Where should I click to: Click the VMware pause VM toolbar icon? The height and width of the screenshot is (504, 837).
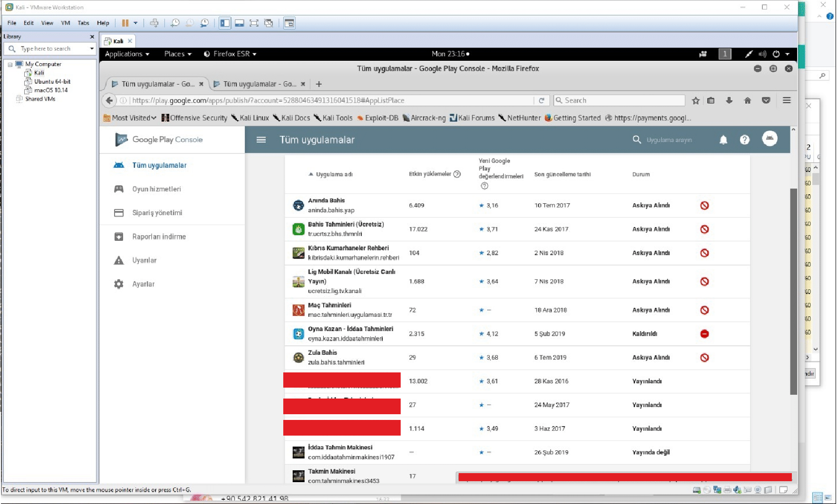coord(125,23)
